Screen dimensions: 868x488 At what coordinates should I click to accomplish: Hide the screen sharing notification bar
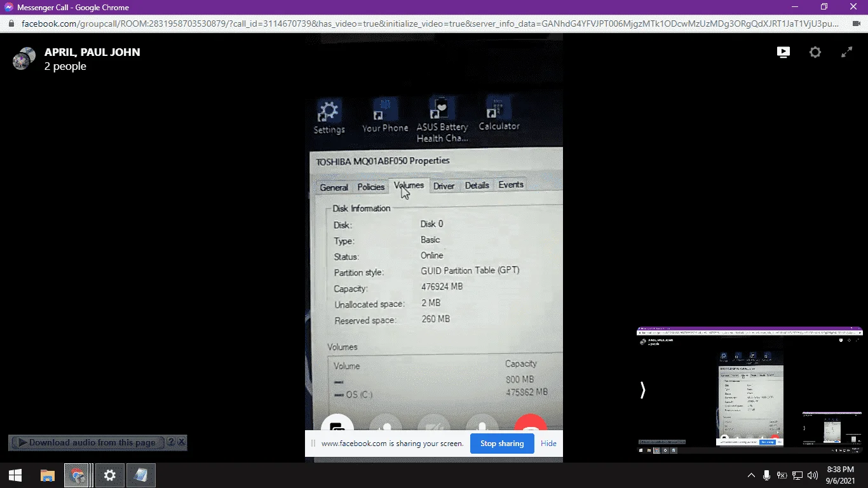(x=548, y=444)
